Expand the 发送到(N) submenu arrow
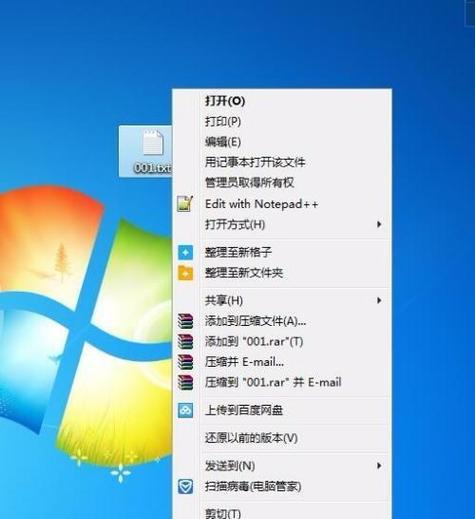475x519 pixels. point(379,466)
